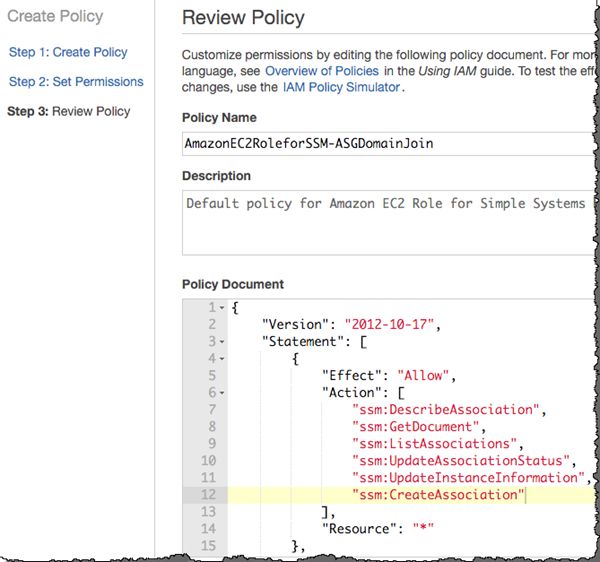This screenshot has width=600, height=562.
Task: Click the "Effect" key on line 5
Action: click(352, 375)
